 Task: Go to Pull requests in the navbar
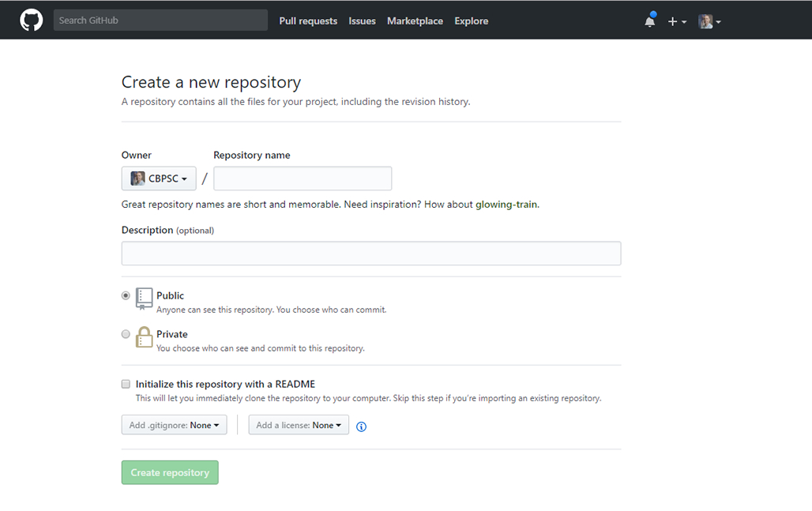308,21
